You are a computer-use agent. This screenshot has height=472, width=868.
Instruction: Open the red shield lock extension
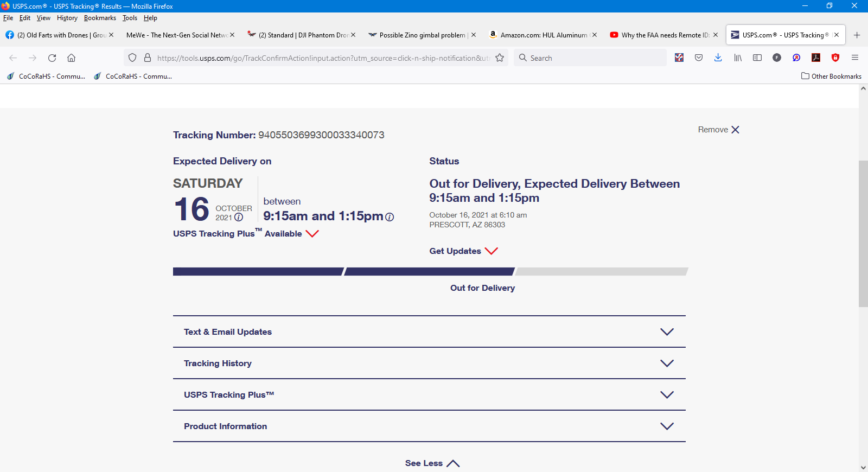[835, 58]
